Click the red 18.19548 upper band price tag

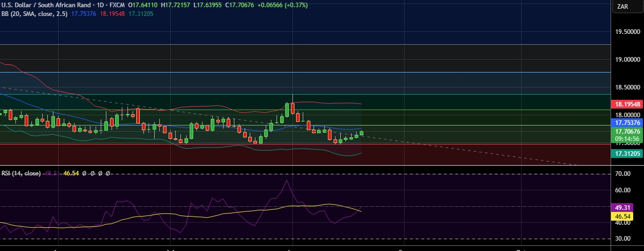627,104
